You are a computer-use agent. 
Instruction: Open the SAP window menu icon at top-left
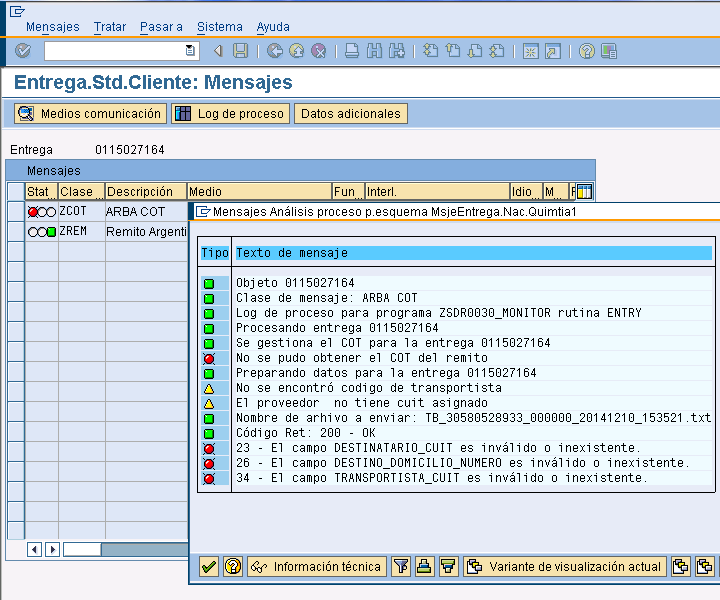coord(17,11)
